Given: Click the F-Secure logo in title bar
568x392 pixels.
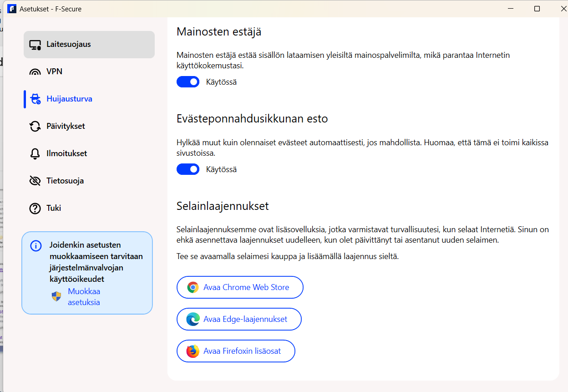Looking at the screenshot, I should pos(12,9).
